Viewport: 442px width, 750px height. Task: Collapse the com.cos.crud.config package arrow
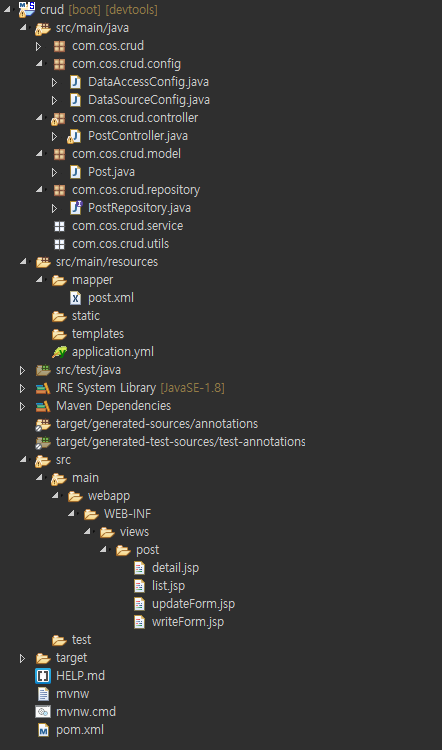[39, 64]
